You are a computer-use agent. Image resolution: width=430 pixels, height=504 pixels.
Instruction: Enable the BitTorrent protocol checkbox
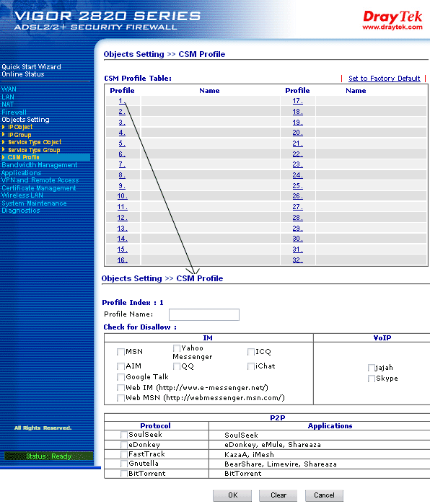click(x=124, y=474)
